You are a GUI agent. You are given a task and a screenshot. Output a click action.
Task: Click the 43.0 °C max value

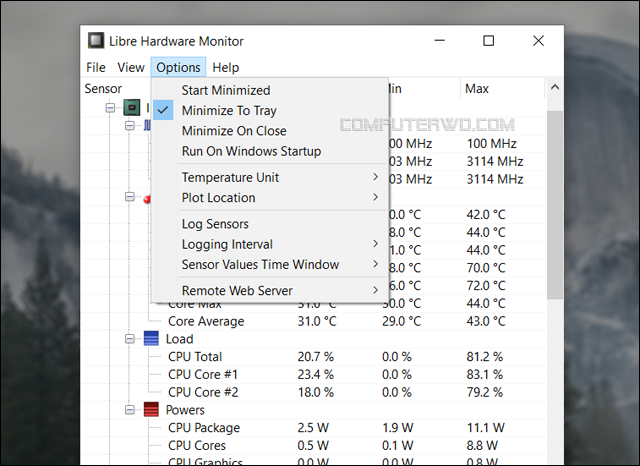486,322
